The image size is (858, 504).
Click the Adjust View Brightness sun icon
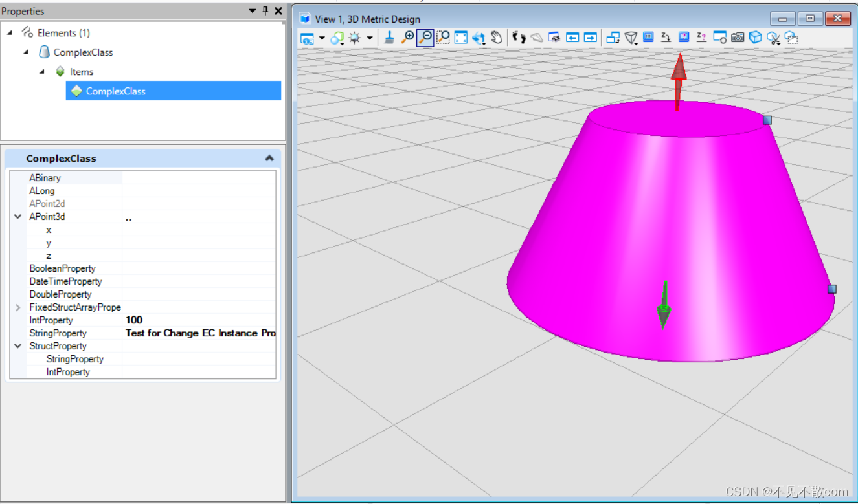point(355,38)
